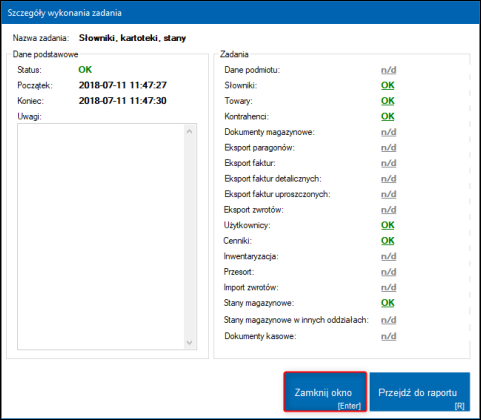
Task: Select n/d link for Eksport faktur detalicznych
Action: pos(389,179)
